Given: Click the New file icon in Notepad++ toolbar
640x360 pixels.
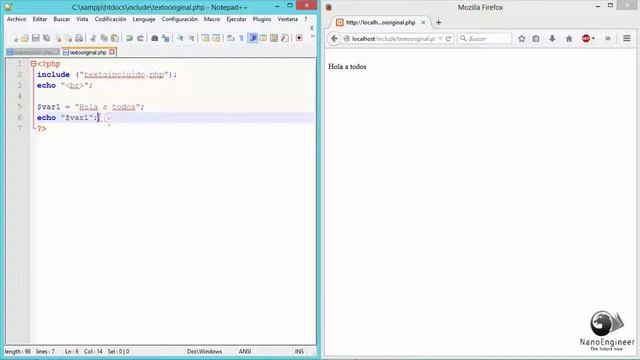Looking at the screenshot, I should tap(15, 38).
